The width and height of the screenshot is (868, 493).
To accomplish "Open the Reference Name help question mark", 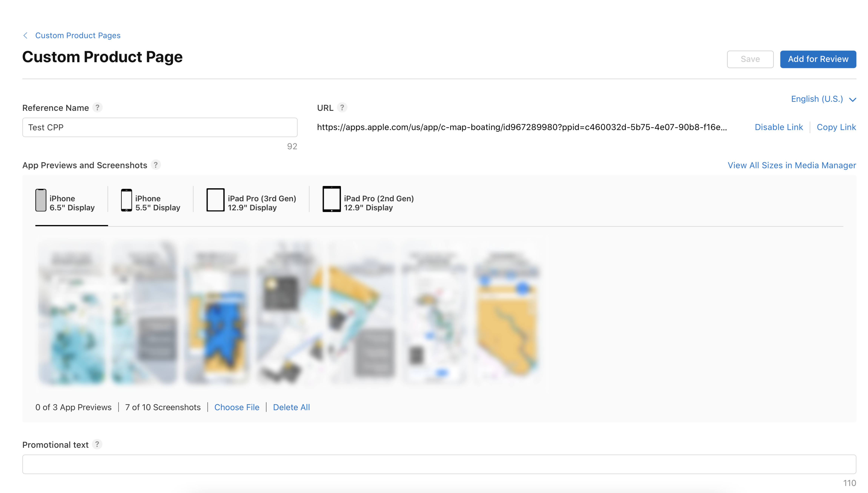I will pyautogui.click(x=97, y=107).
